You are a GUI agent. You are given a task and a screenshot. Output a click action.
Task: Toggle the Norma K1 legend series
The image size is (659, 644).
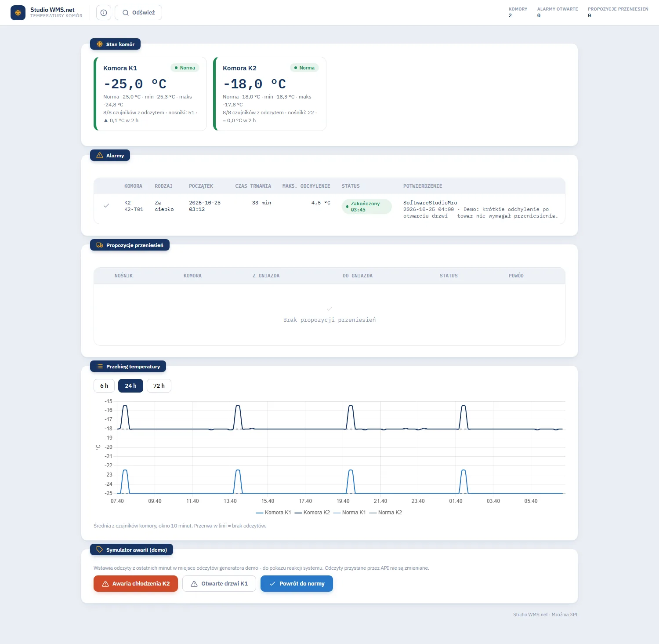(349, 513)
